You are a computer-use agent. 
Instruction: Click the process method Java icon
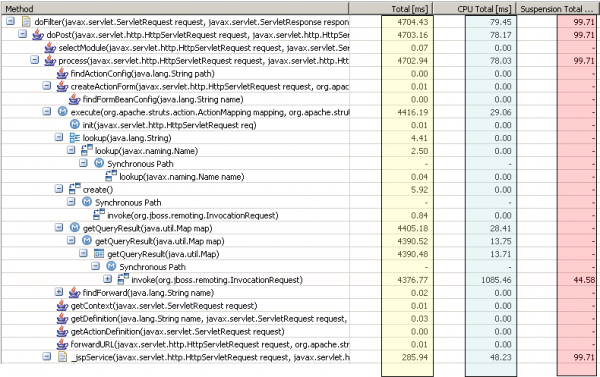(x=50, y=60)
